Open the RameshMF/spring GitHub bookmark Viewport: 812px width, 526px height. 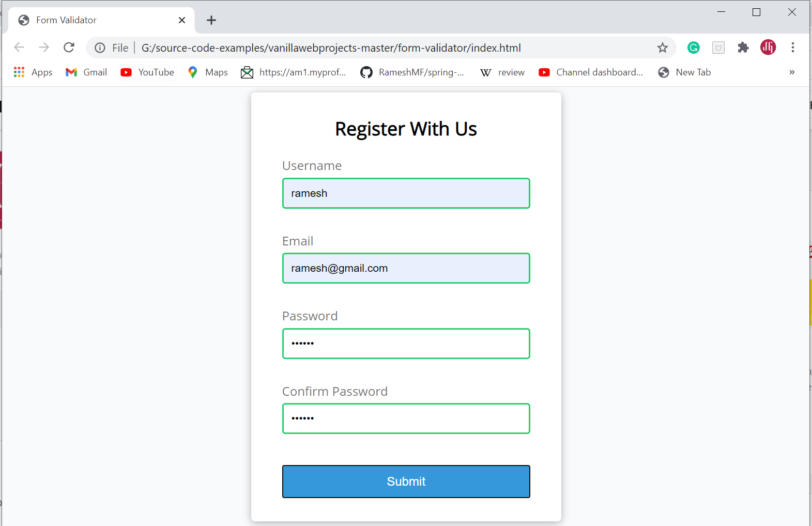tap(412, 72)
